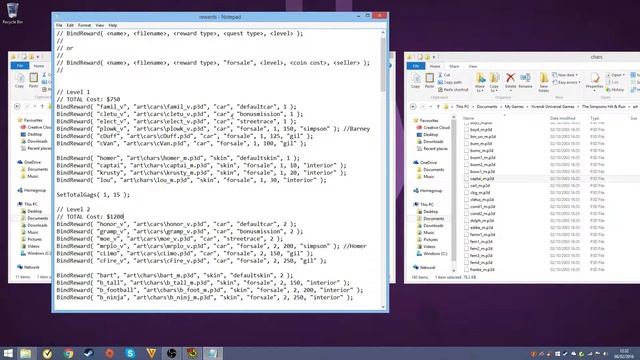Click Notepad's vertical scrollbar thumb
The height and width of the screenshot is (360, 640).
(x=383, y=64)
